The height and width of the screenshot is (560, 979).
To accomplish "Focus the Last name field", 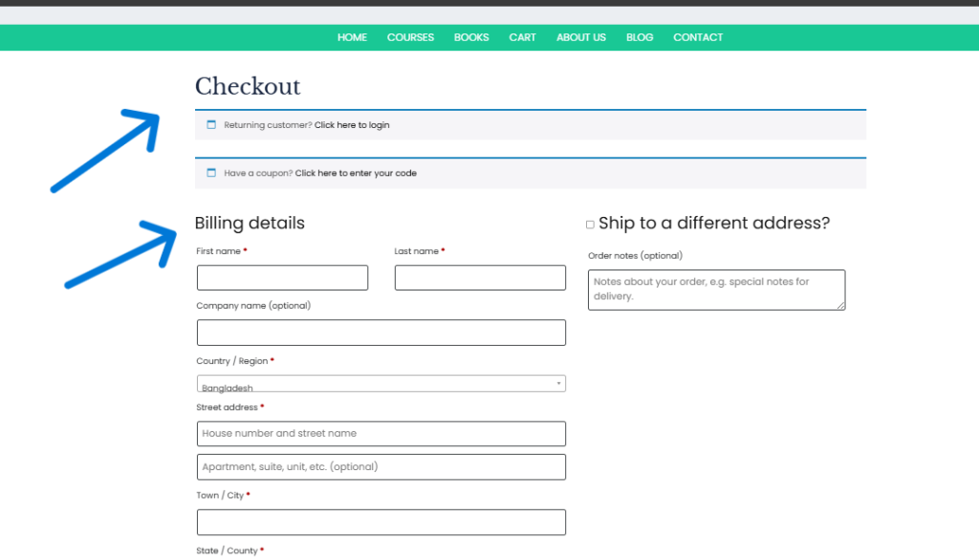I will pos(480,278).
